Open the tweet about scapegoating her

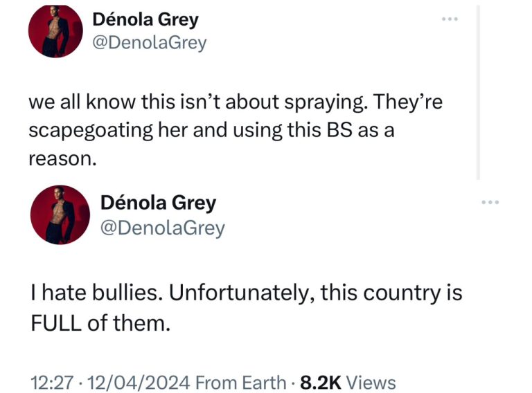234,130
